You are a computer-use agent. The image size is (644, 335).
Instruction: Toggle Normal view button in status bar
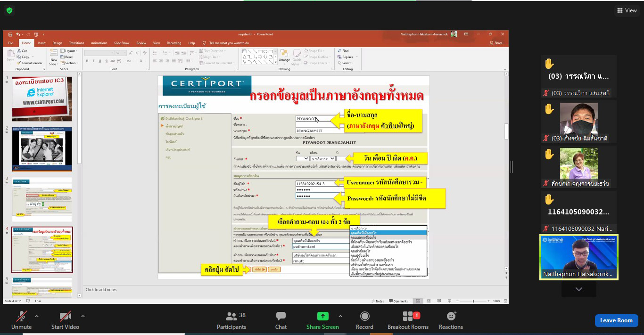[418, 301]
